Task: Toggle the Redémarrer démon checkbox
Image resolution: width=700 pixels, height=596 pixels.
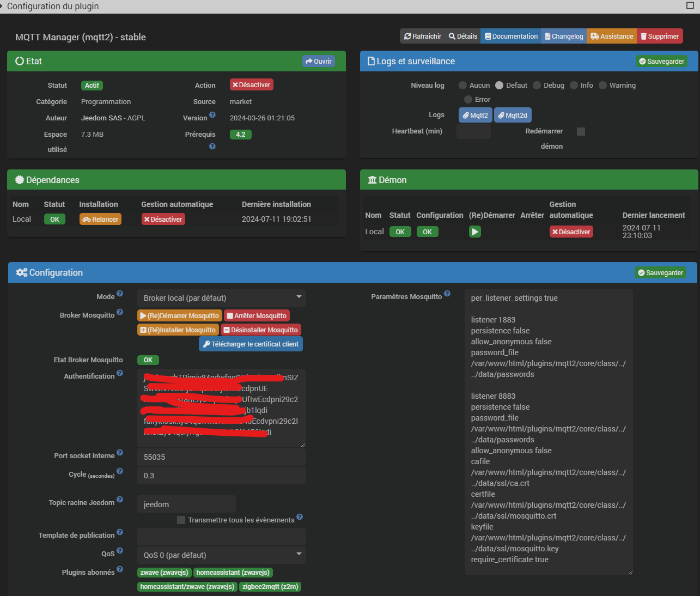Action: pos(581,131)
